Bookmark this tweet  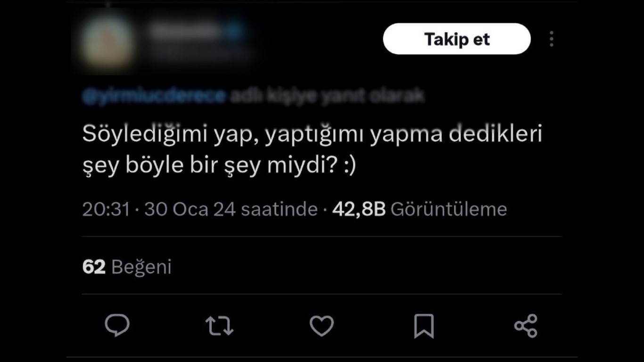(424, 324)
